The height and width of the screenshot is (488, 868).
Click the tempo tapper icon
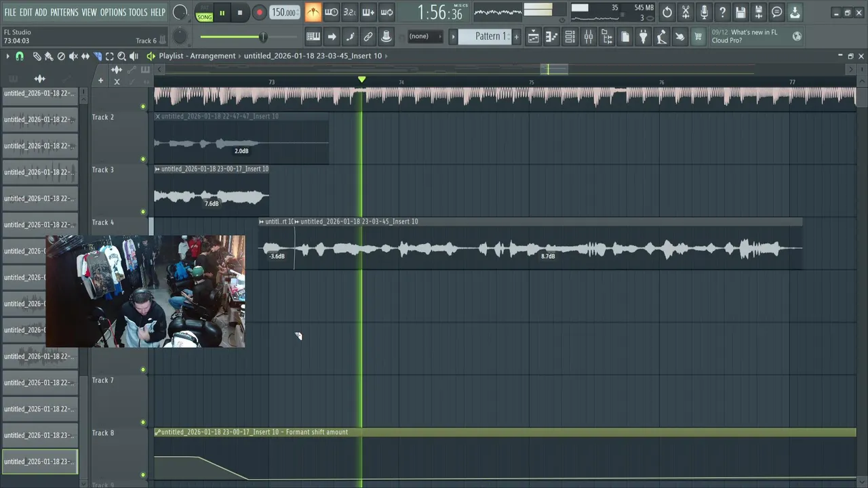click(661, 37)
